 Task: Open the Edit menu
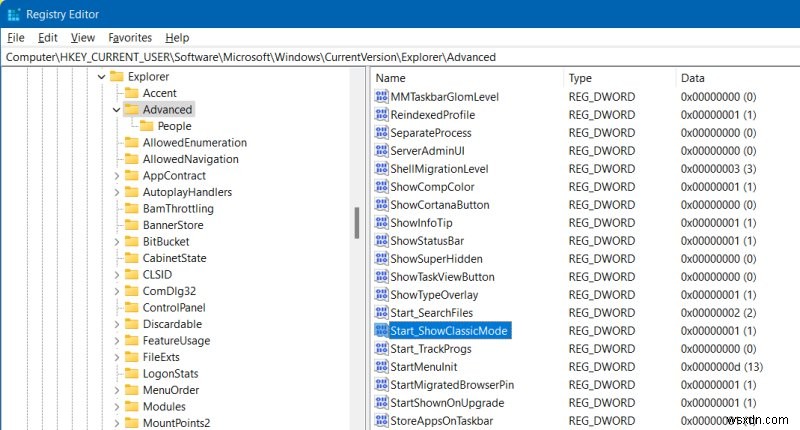coord(47,38)
